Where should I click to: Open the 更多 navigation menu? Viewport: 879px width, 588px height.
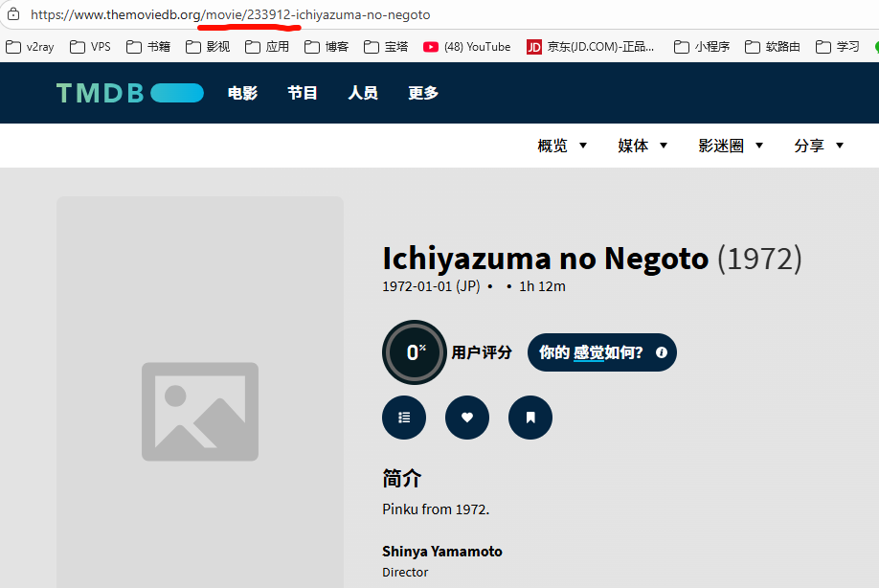423,93
